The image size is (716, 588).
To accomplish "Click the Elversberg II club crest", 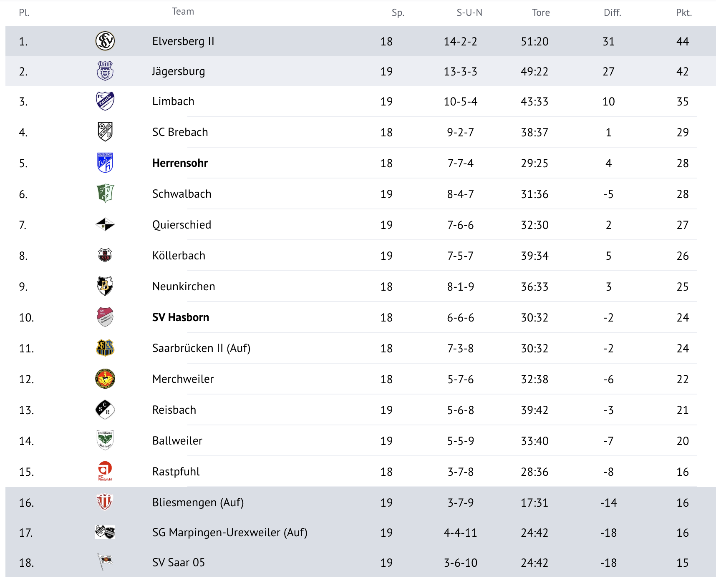I will click(105, 41).
